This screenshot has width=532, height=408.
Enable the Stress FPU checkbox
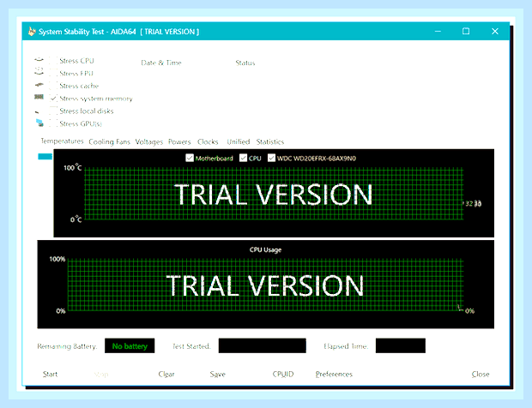pos(53,73)
